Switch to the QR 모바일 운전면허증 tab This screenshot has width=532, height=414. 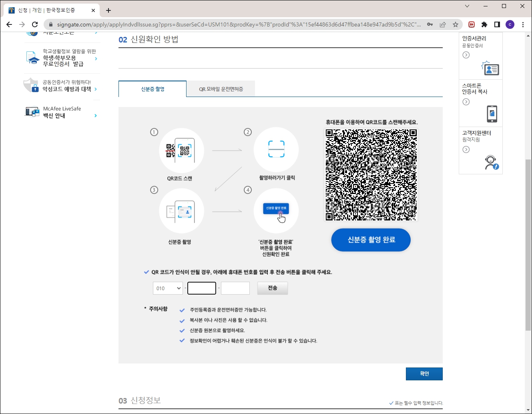coord(220,89)
